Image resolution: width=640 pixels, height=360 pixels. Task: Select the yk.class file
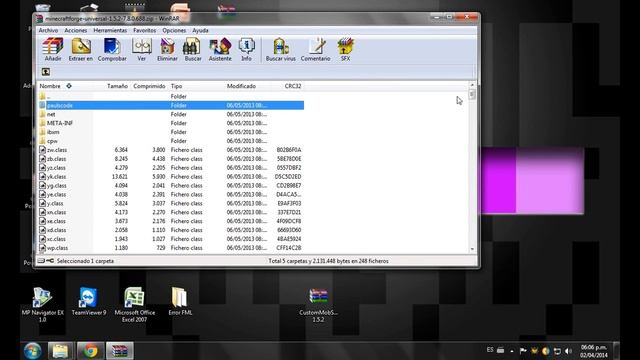[x=171, y=177]
